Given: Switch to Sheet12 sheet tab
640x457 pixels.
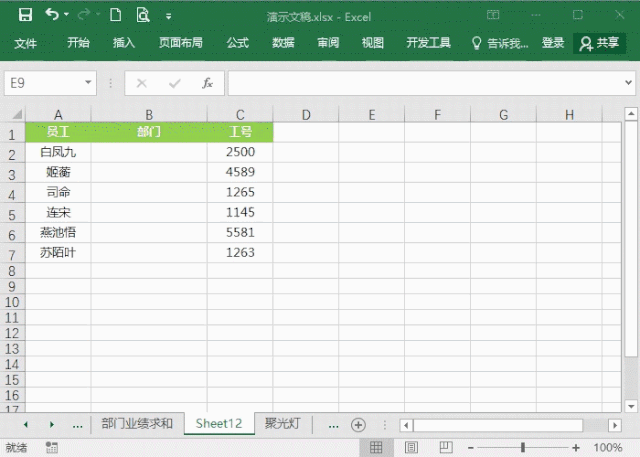Looking at the screenshot, I should pyautogui.click(x=219, y=424).
